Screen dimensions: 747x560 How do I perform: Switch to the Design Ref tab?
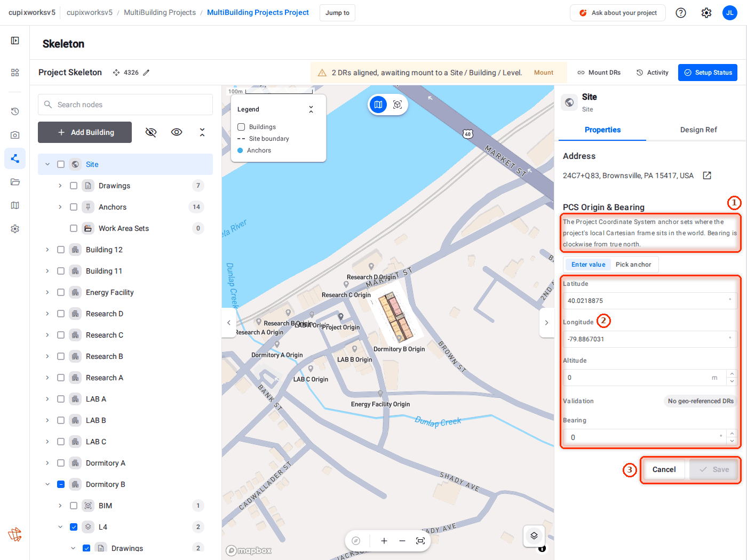pos(698,130)
